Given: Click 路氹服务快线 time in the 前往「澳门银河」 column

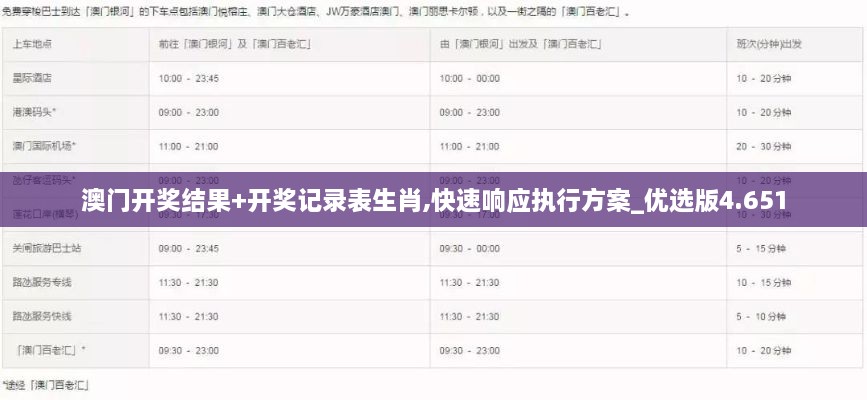Looking at the screenshot, I should [189, 317].
